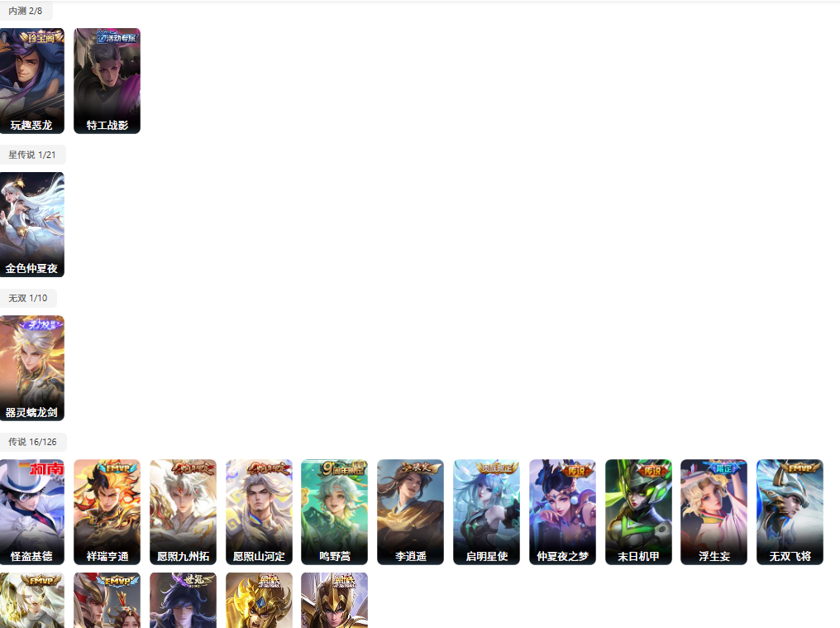Click the 传说 16/126 category label
Screen dimensions: 840x628
[33, 442]
